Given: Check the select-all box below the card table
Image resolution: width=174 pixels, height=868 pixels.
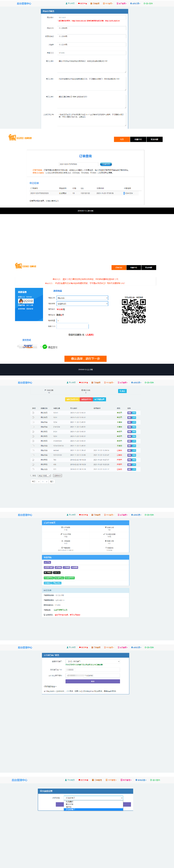Looking at the screenshot, I should point(31,475).
